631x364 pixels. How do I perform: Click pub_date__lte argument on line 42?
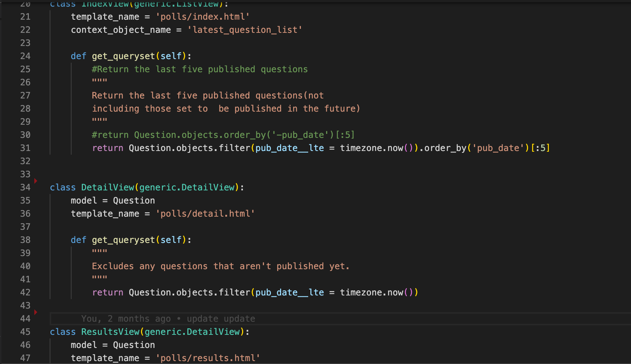click(290, 293)
